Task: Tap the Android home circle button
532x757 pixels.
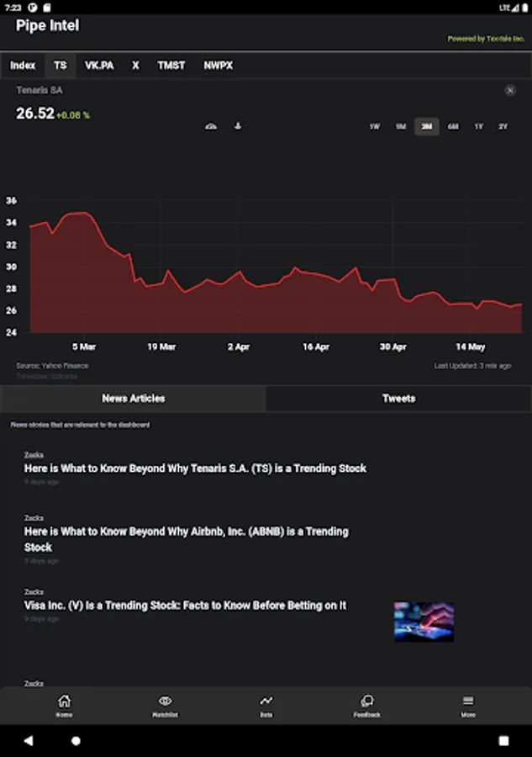Action: (76, 740)
